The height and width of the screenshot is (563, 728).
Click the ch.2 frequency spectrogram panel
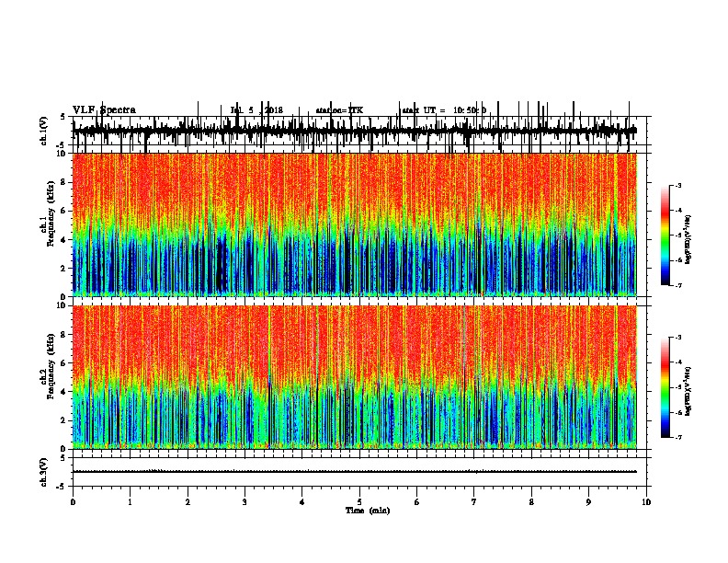tap(354, 377)
